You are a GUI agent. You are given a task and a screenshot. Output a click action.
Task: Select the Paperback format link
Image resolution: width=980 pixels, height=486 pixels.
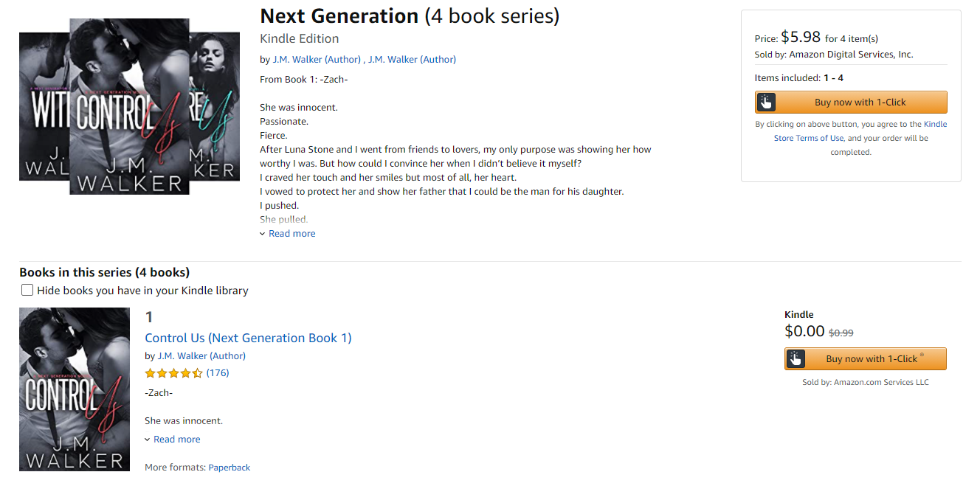(x=230, y=468)
